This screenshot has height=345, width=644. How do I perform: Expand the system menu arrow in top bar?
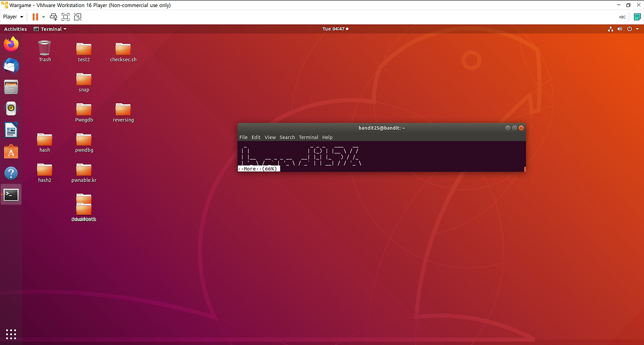pyautogui.click(x=637, y=29)
